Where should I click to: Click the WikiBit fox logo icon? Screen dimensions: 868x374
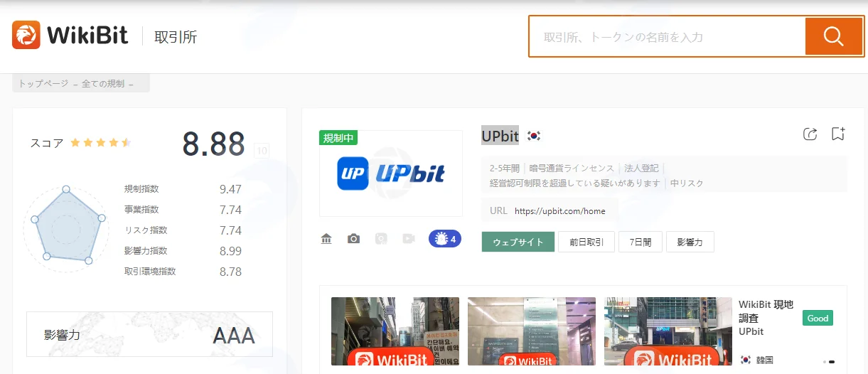tap(26, 34)
